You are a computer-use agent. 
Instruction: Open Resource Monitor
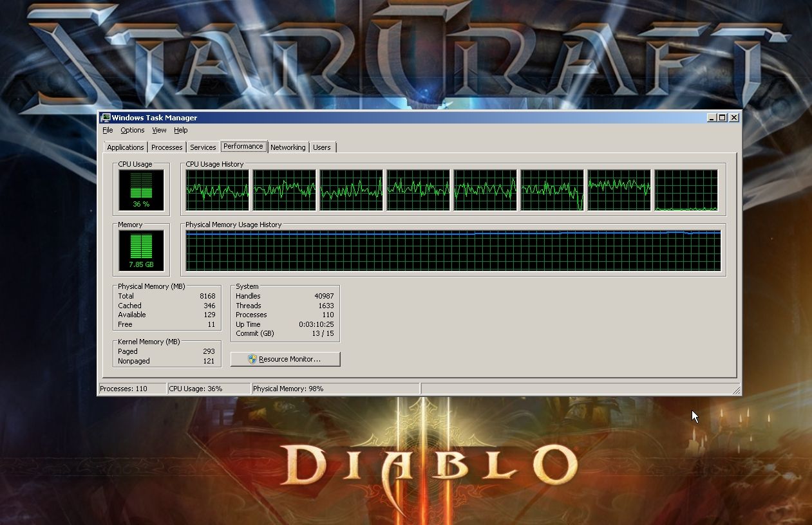click(285, 359)
